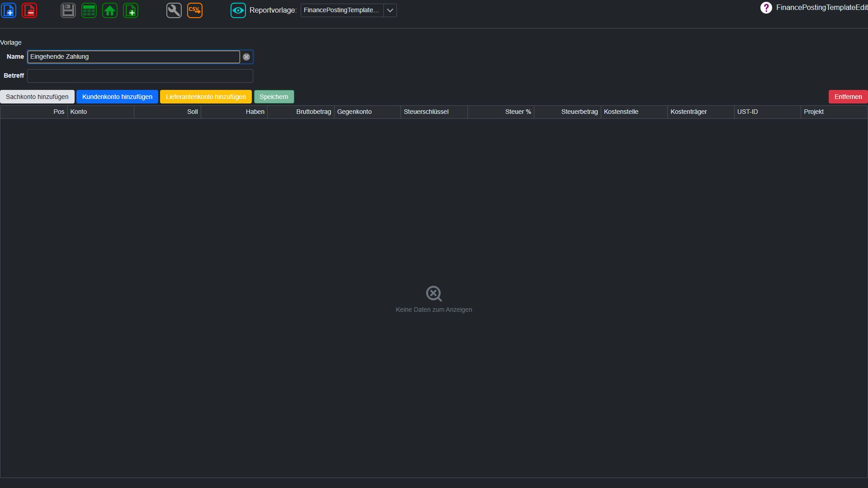The image size is (868, 488).
Task: Click the blue new document icon
Action: 9,10
